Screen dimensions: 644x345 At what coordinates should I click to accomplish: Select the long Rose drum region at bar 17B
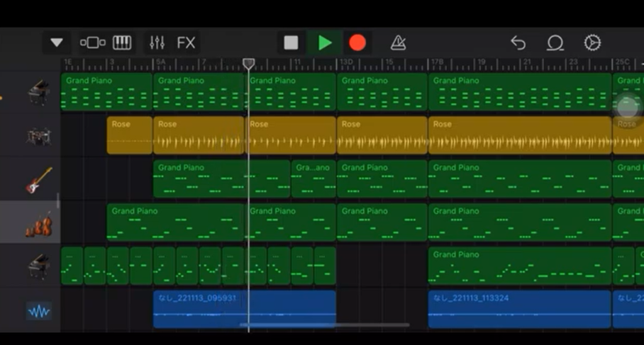click(520, 135)
